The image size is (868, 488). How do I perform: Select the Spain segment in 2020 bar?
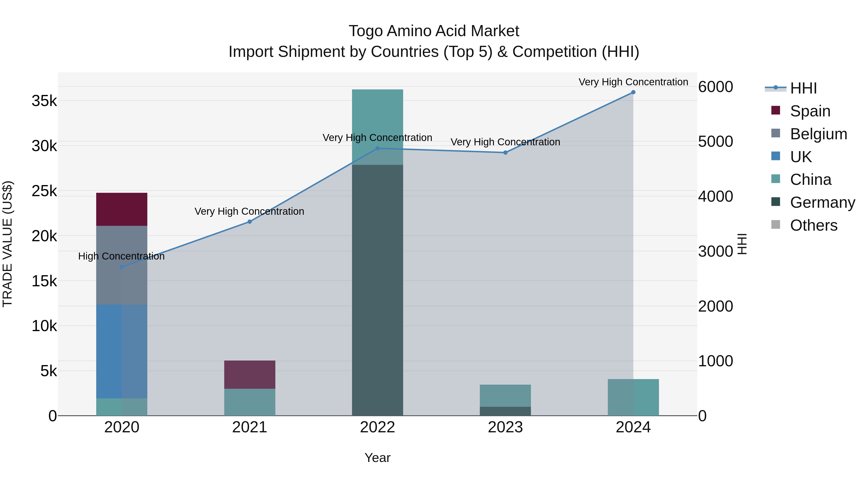point(122,209)
